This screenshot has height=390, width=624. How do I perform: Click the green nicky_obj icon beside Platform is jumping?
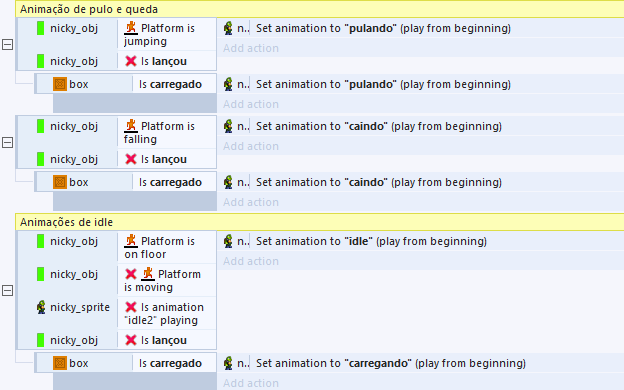point(40,28)
